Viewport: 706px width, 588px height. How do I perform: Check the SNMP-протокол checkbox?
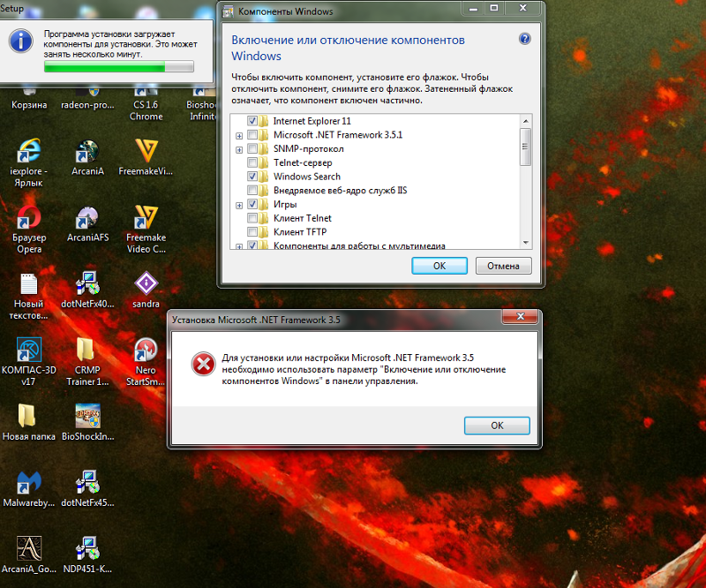click(252, 148)
